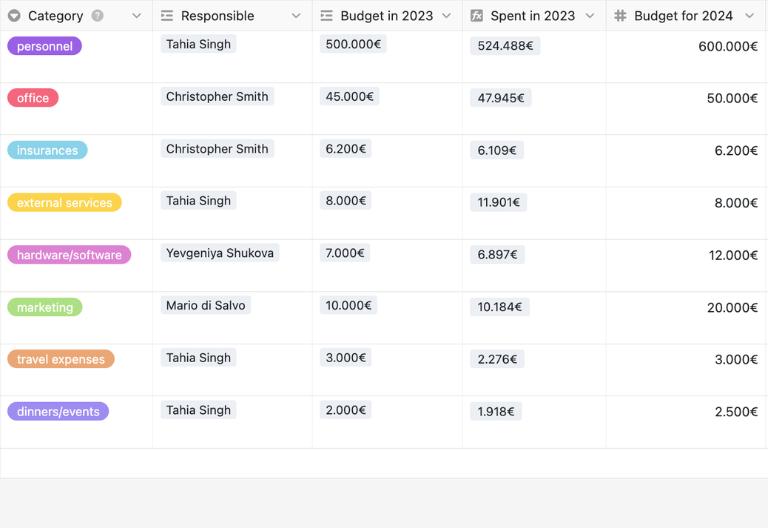This screenshot has width=768, height=528.
Task: Click the Budget in 2023 field type icon
Action: [x=326, y=16]
